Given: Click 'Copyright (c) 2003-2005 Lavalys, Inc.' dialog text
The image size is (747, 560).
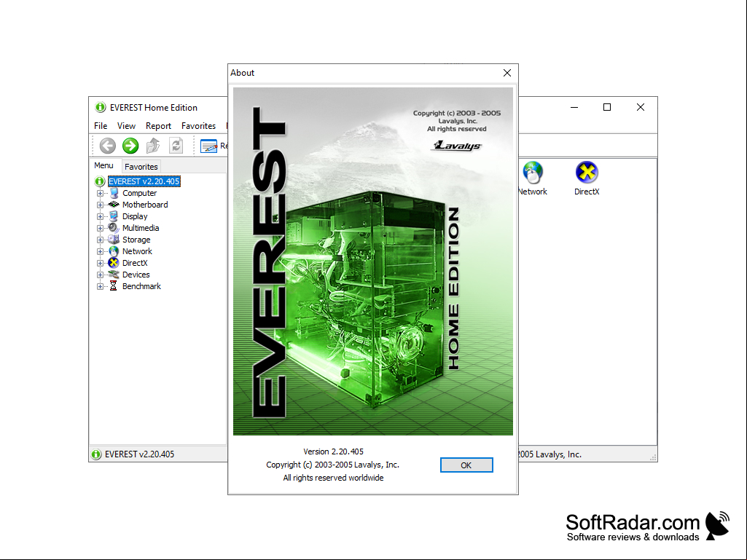Looking at the screenshot, I should (332, 465).
